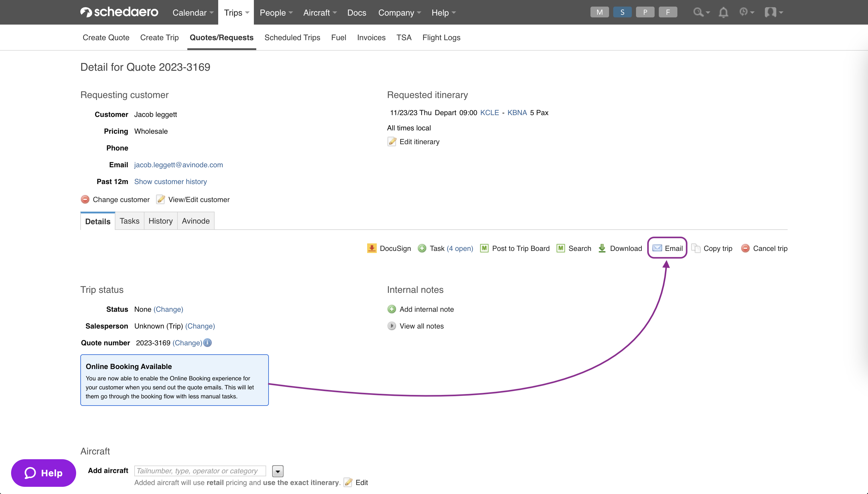The image size is (868, 494).
Task: Click the Cancel trip red icon
Action: point(745,248)
